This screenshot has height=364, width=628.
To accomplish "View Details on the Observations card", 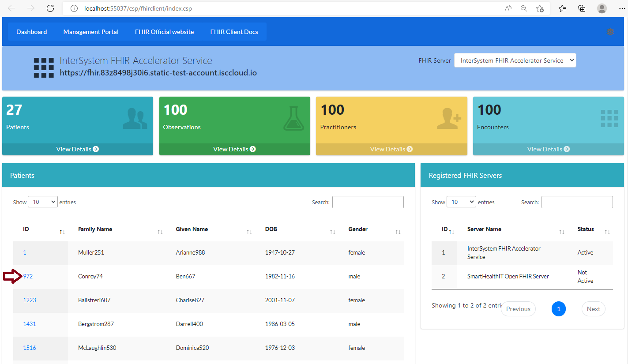I will point(235,149).
